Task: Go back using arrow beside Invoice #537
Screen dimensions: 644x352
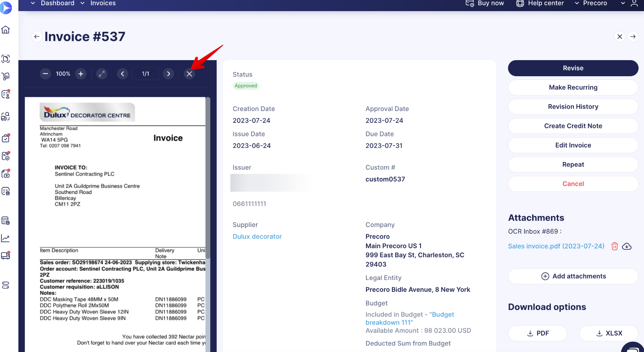Action: coord(37,36)
